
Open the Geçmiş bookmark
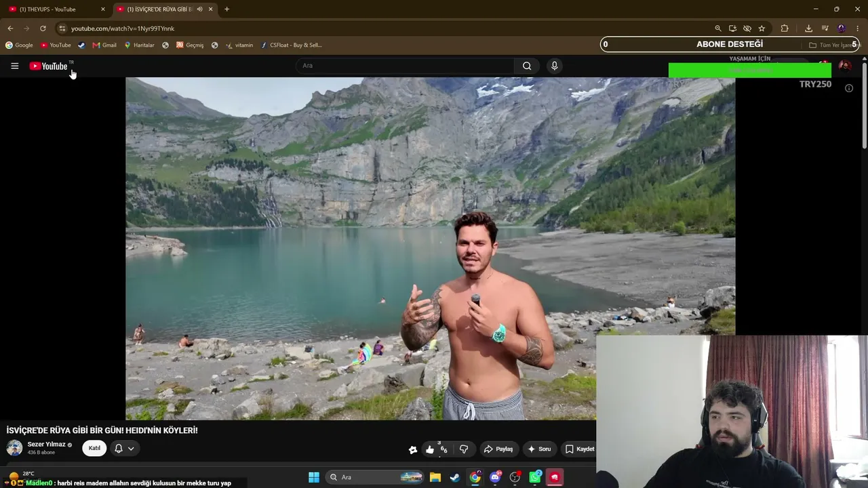pos(190,45)
